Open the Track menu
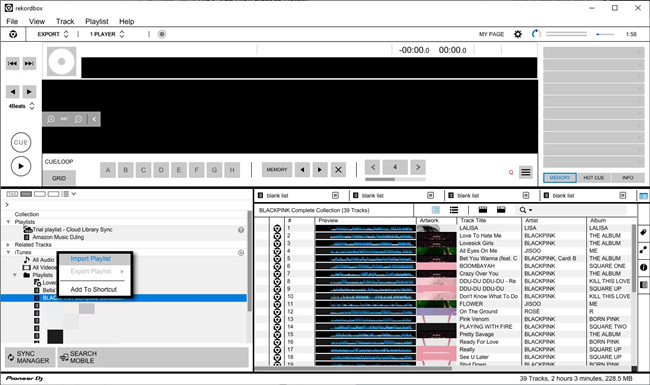 tap(65, 21)
